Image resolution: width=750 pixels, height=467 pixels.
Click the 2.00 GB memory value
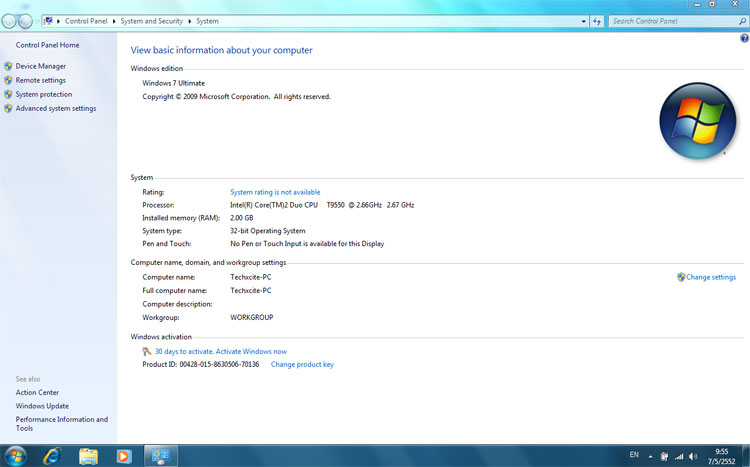click(x=242, y=218)
